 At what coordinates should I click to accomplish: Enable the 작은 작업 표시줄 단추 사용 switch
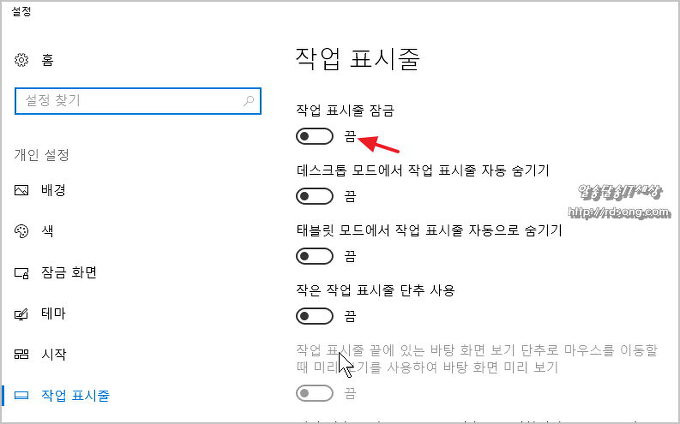tap(315, 316)
